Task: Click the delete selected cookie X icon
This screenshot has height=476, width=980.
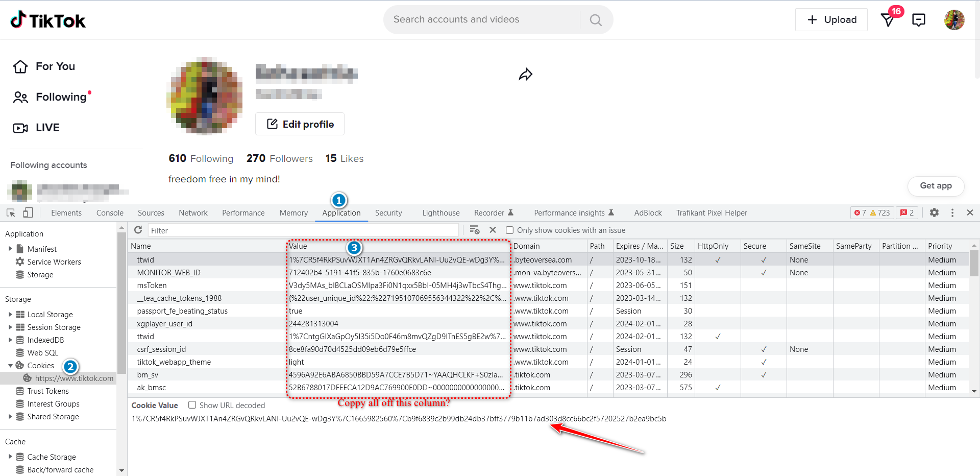Action: click(x=493, y=230)
